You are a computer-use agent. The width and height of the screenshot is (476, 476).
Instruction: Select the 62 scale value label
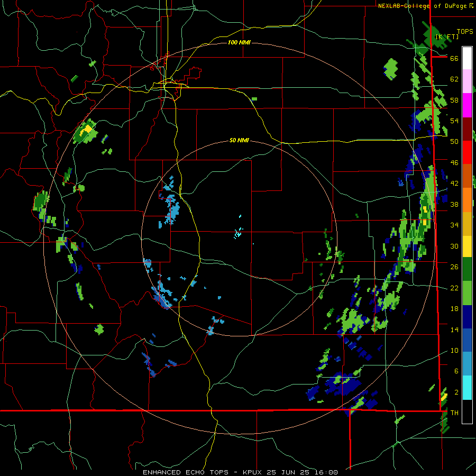pyautogui.click(x=454, y=79)
